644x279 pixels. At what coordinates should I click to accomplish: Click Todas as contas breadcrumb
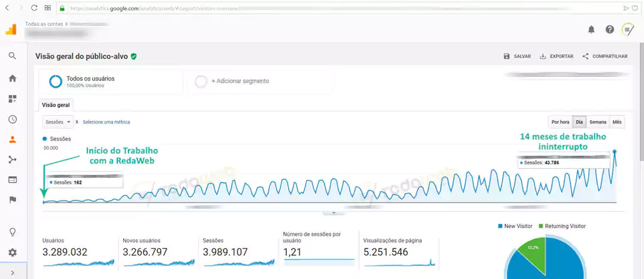click(x=44, y=24)
